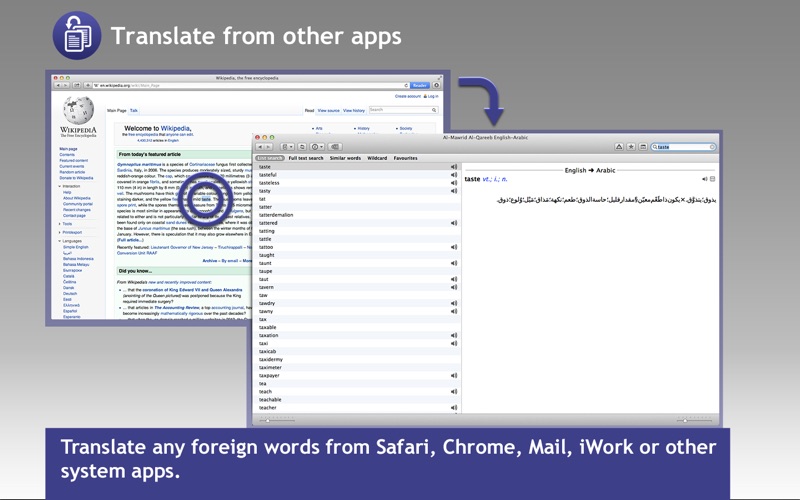Collapse the 'taste' entry with the minus box
This screenshot has height=500, width=800.
713,179
